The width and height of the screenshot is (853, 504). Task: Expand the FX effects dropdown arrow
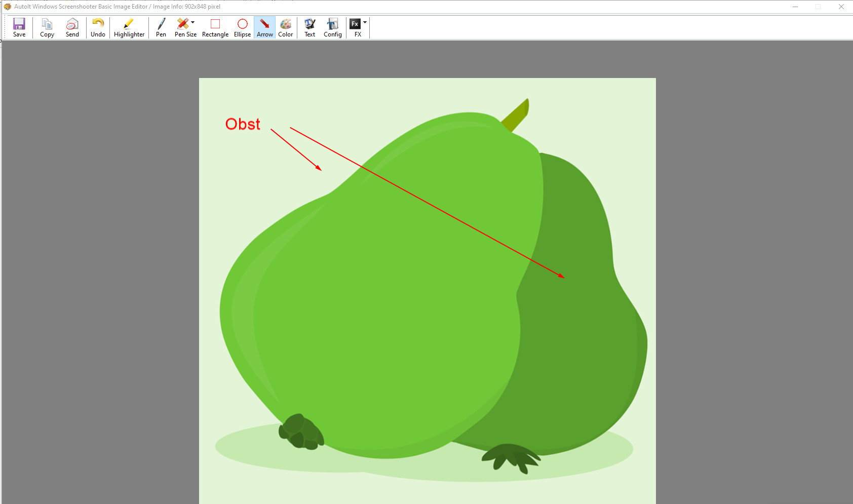click(365, 22)
